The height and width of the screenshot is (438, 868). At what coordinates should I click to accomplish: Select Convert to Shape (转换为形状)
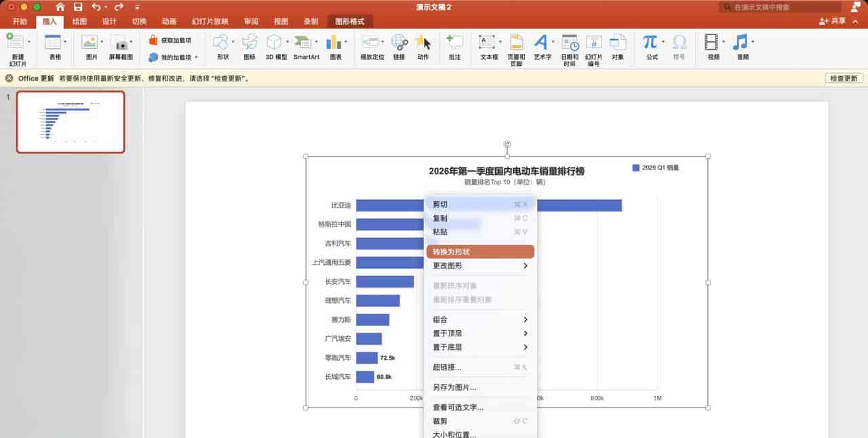(x=481, y=252)
